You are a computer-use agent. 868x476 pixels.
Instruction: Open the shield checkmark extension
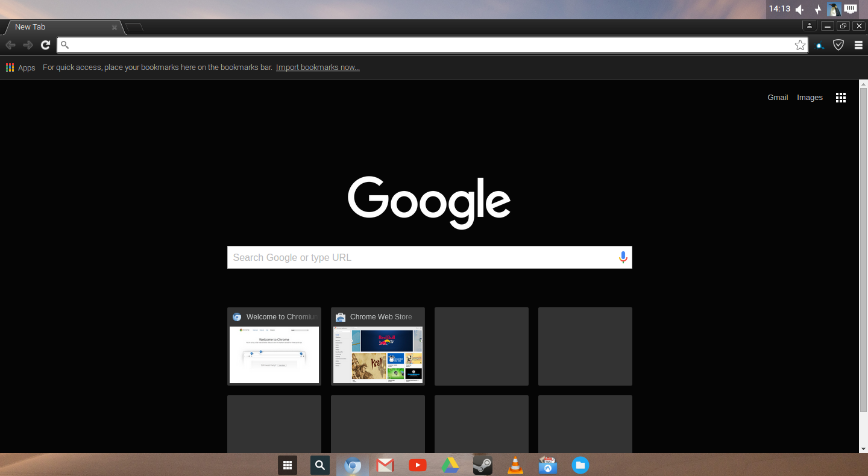838,45
